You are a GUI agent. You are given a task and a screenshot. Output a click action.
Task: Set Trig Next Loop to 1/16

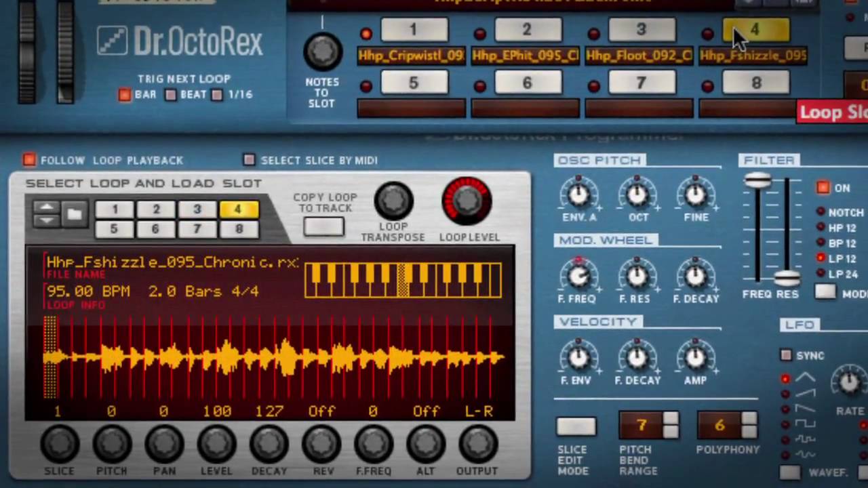(x=217, y=95)
